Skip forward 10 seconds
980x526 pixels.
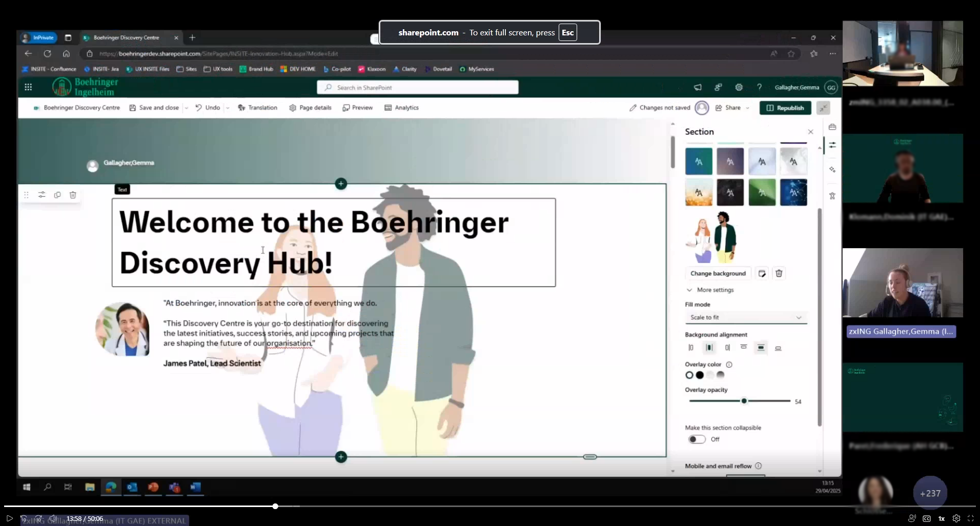pos(38,518)
